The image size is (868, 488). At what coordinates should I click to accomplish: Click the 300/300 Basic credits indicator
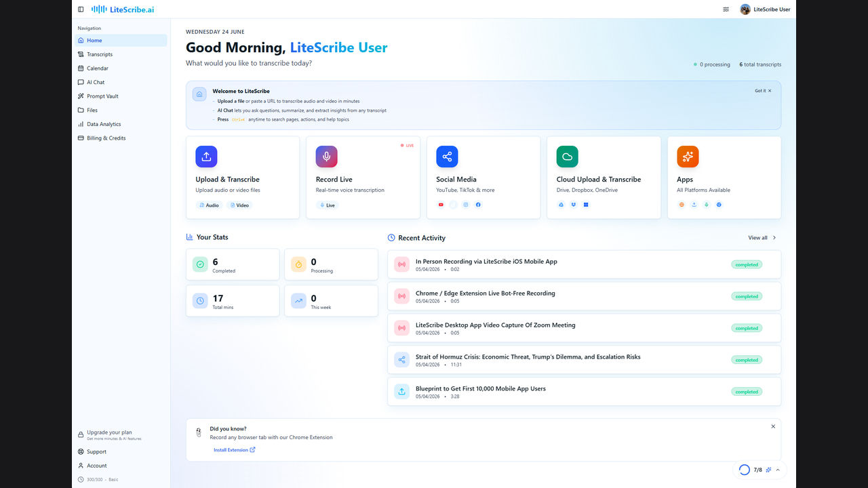pos(98,480)
